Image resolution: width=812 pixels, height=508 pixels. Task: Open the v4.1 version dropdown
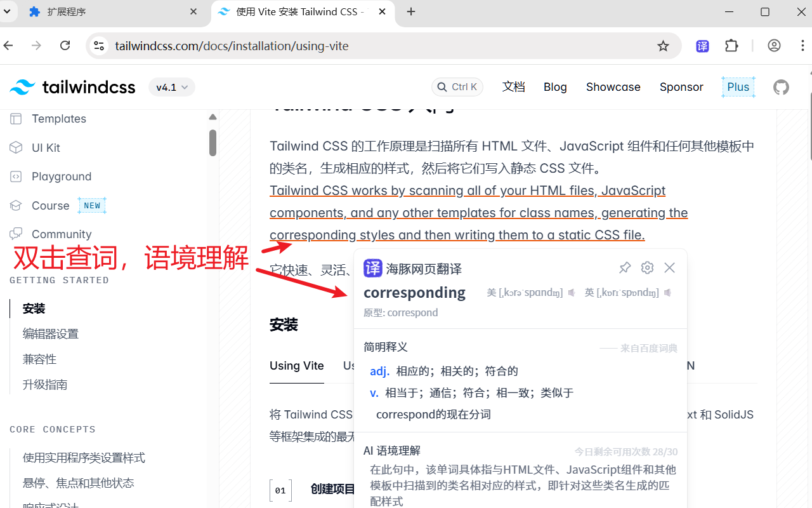click(171, 87)
